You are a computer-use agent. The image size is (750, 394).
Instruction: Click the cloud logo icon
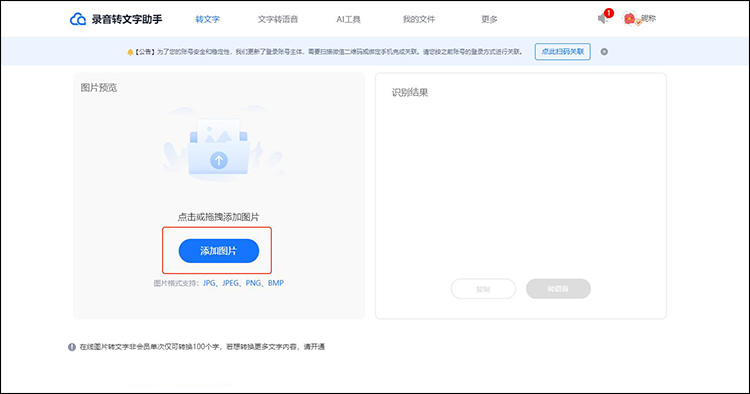pos(78,19)
